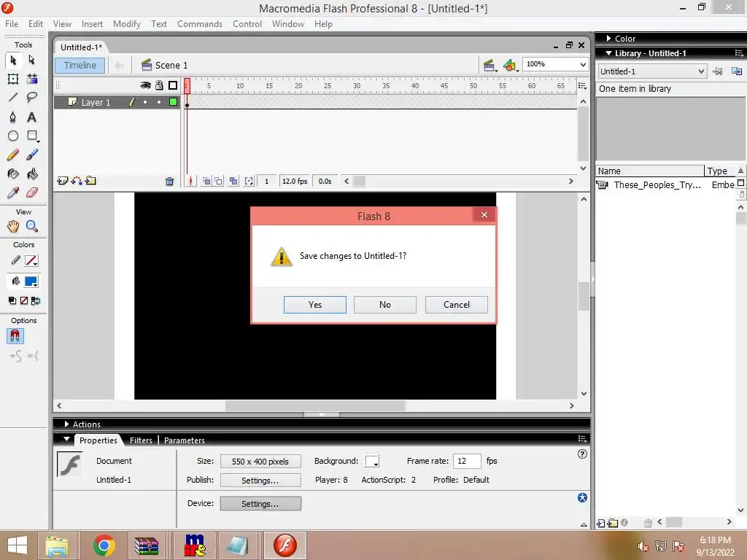
Task: Open the timeline options menu icon
Action: pyautogui.click(x=582, y=86)
